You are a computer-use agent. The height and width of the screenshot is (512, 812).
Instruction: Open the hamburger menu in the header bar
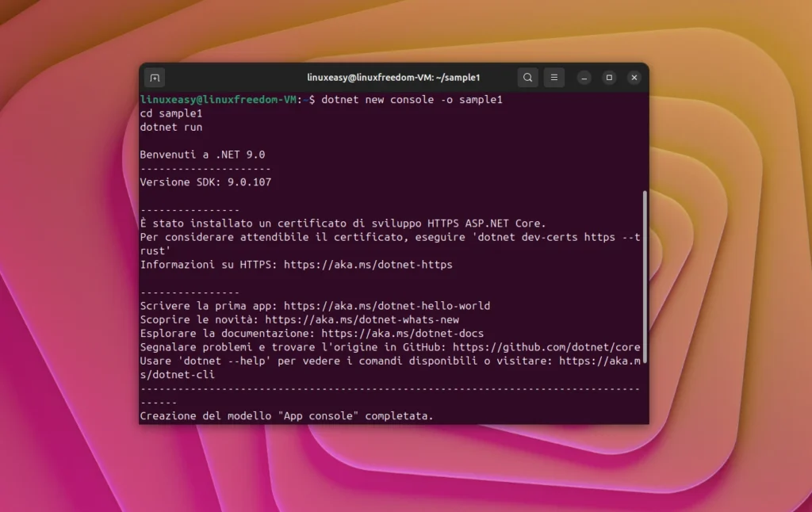[x=553, y=77]
